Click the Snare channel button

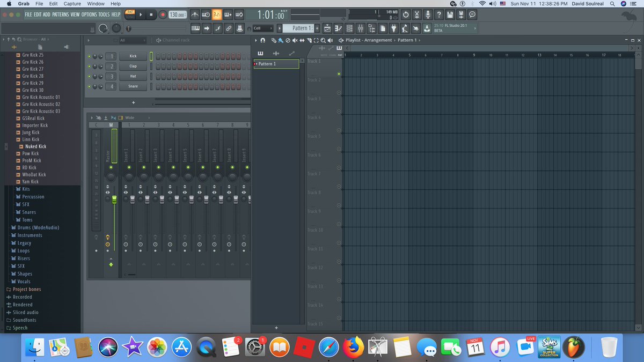coord(133,86)
